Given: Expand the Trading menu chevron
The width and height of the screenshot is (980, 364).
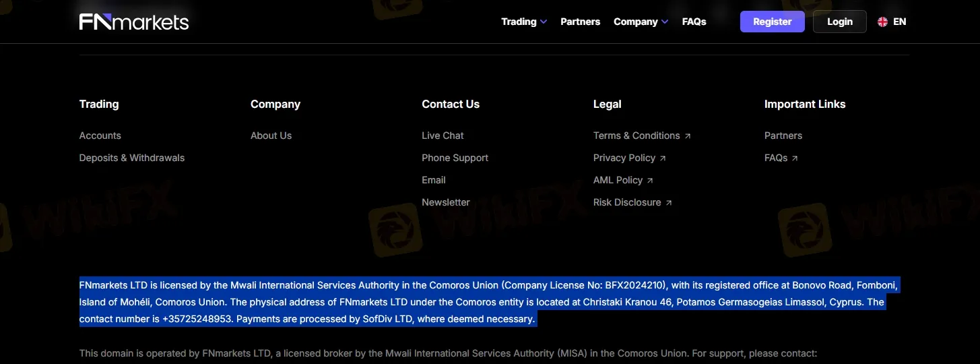Looking at the screenshot, I should coord(544,22).
